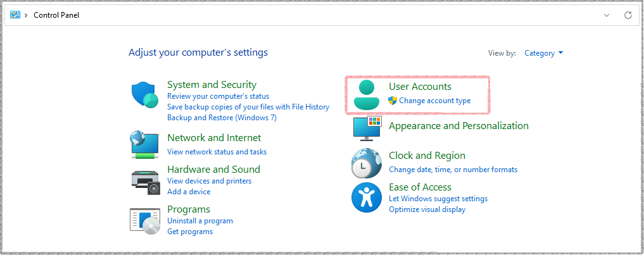Open System and Security category
Image resolution: width=644 pixels, height=255 pixels.
click(212, 85)
